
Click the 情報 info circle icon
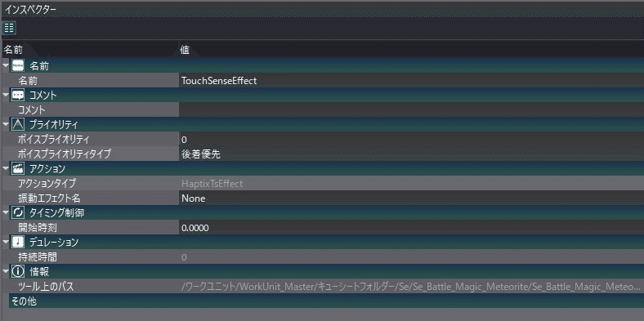[x=17, y=271]
